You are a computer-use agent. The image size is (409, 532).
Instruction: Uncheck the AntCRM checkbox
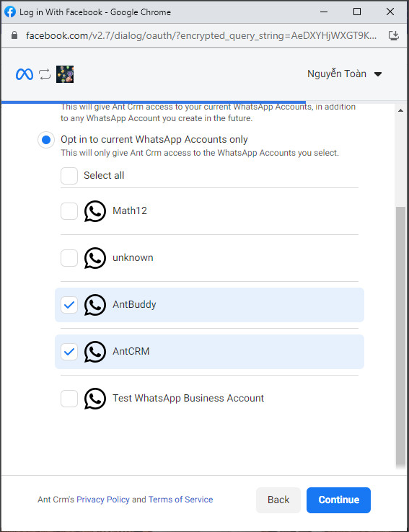point(69,352)
